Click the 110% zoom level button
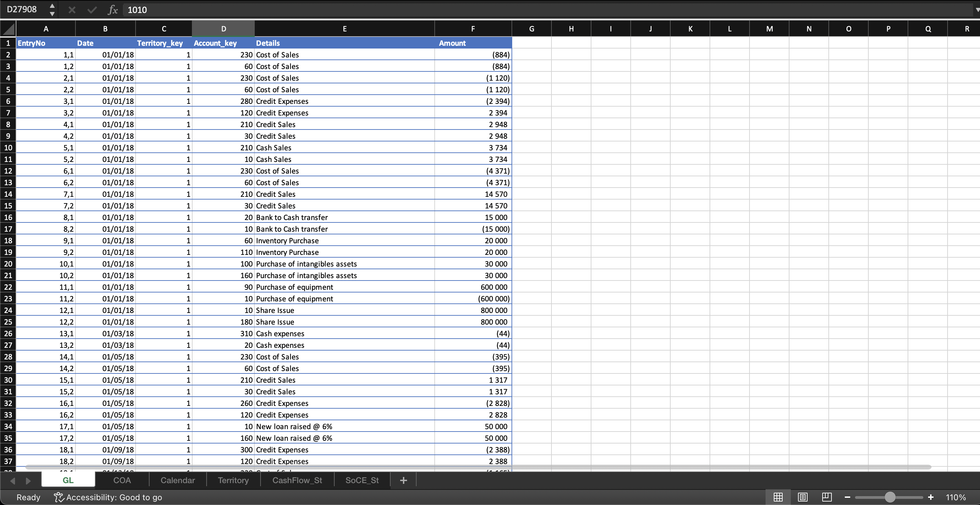This screenshot has width=980, height=505. pos(956,497)
